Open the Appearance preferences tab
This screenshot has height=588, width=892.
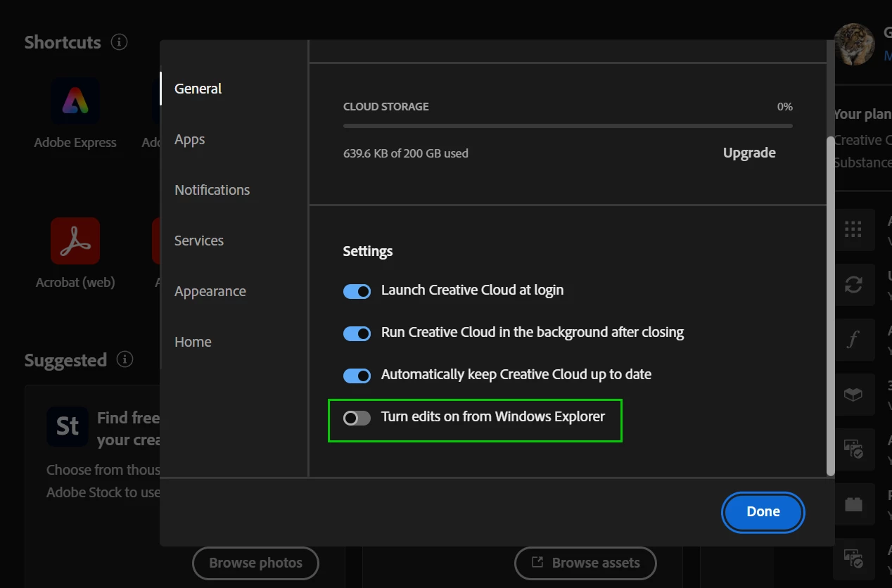210,291
